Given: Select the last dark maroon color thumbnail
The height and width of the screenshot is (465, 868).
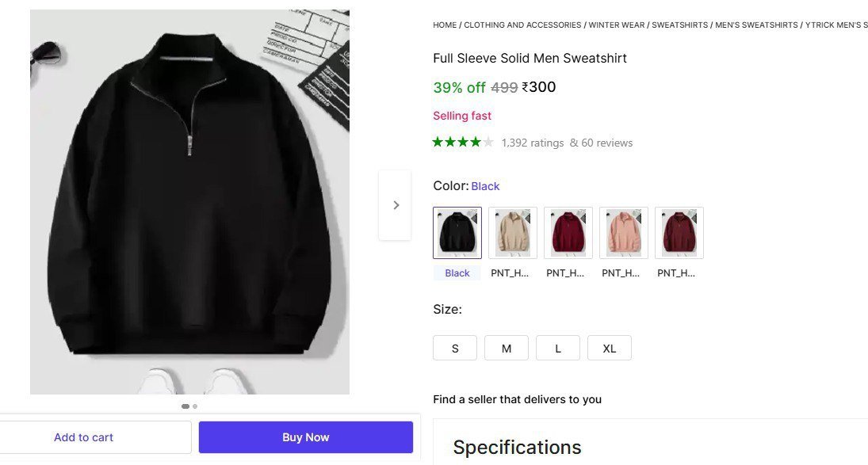Looking at the screenshot, I should 679,233.
